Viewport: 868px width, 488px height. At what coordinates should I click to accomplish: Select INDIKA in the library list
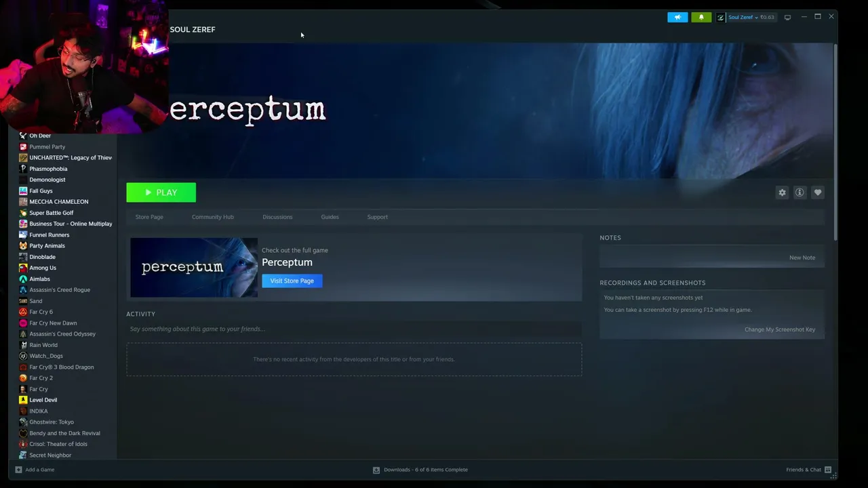[x=39, y=411]
